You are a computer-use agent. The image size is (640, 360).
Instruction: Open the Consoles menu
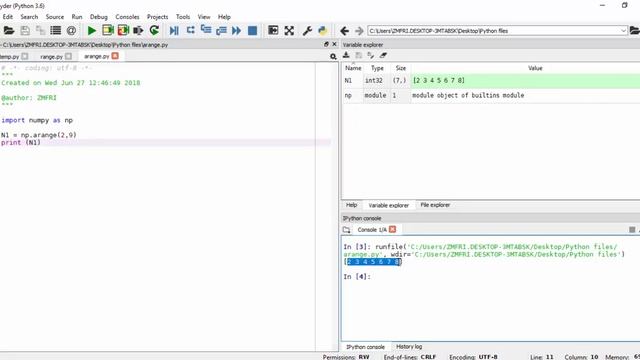click(127, 17)
